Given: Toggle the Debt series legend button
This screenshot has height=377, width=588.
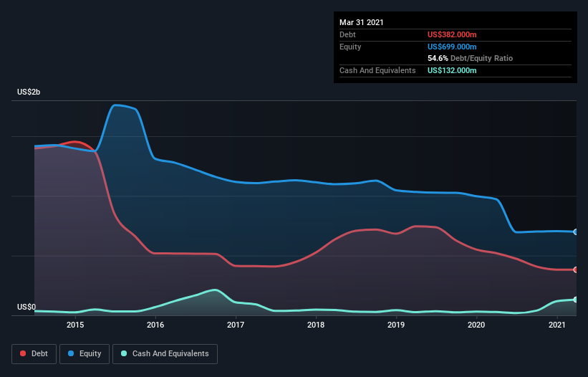Looking at the screenshot, I should pyautogui.click(x=34, y=354).
